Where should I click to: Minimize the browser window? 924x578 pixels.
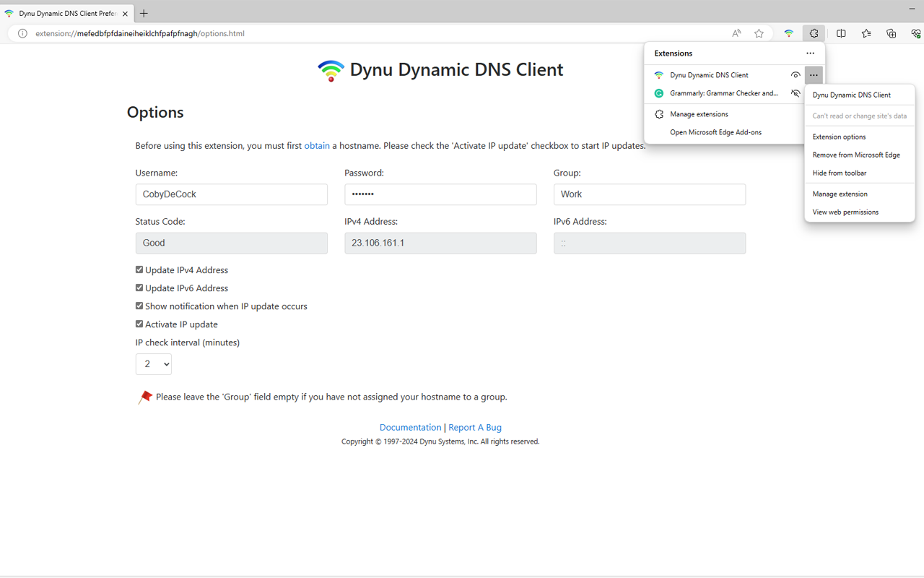point(912,8)
